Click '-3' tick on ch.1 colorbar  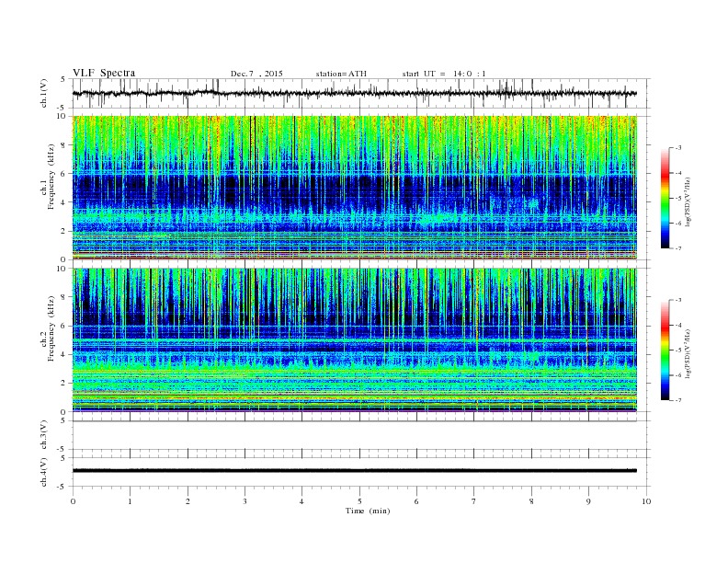point(677,148)
